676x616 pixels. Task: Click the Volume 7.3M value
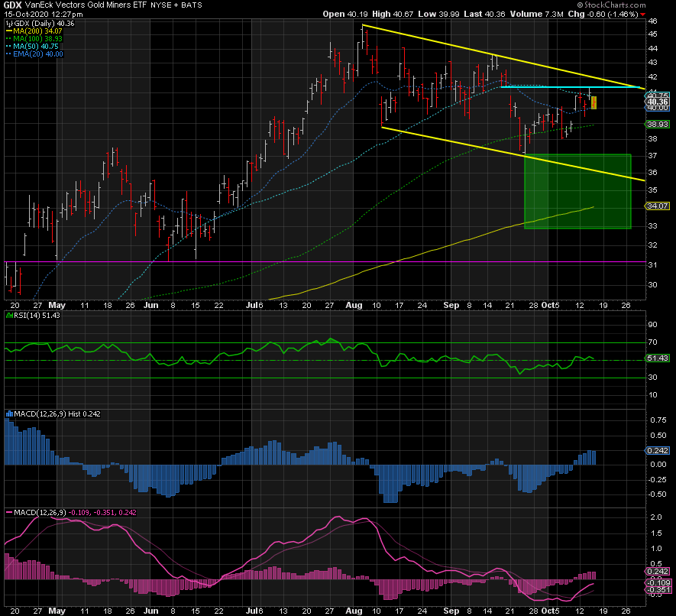536,15
